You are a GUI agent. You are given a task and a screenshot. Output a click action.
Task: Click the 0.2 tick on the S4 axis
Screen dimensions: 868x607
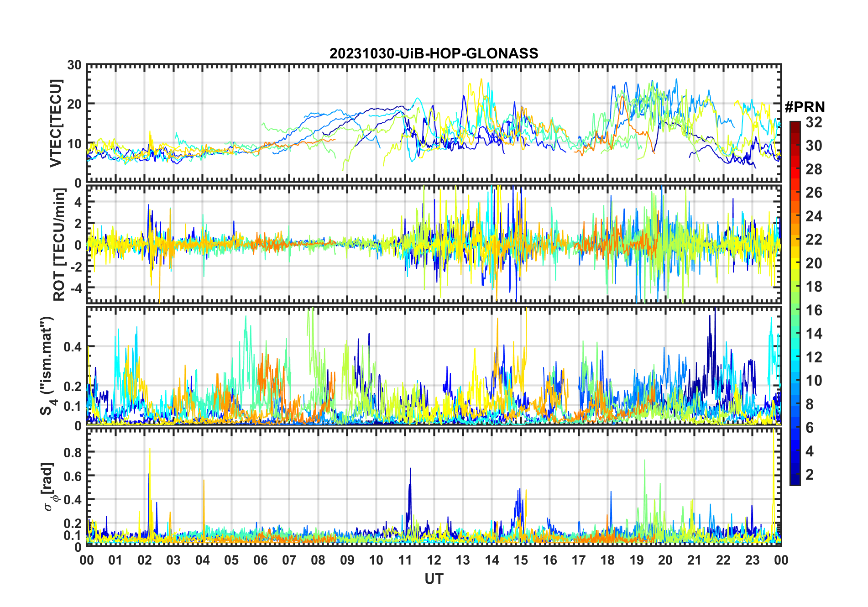73,386
